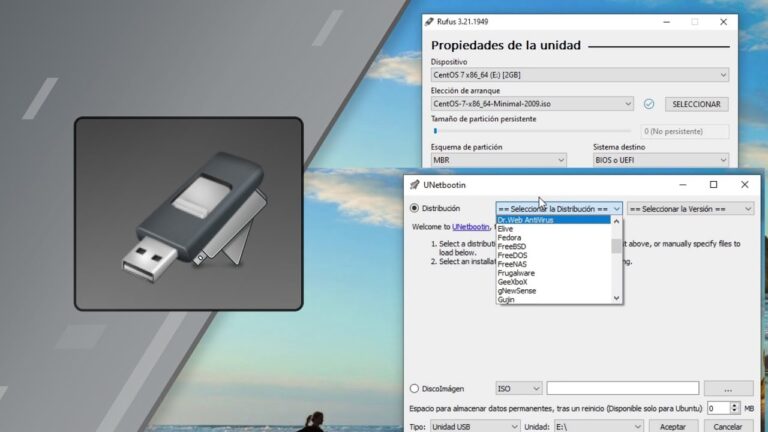This screenshot has width=768, height=432.
Task: Open the ISO image type dropdown
Action: (519, 388)
